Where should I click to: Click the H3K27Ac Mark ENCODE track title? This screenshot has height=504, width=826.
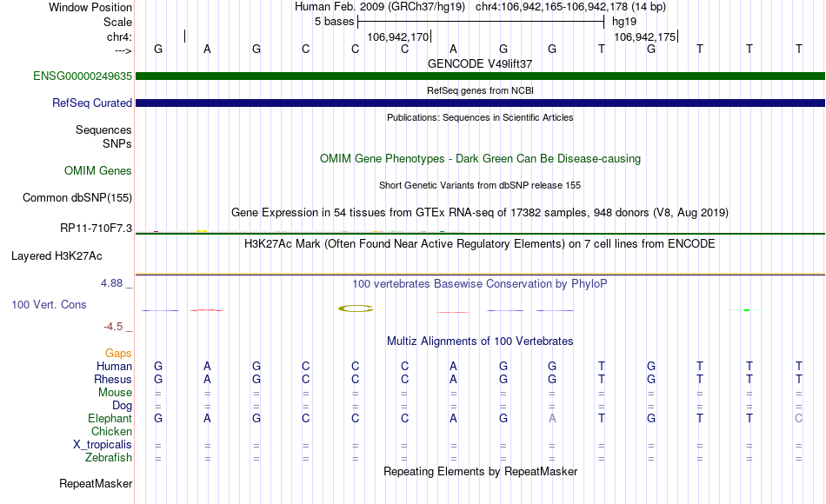[x=480, y=244]
